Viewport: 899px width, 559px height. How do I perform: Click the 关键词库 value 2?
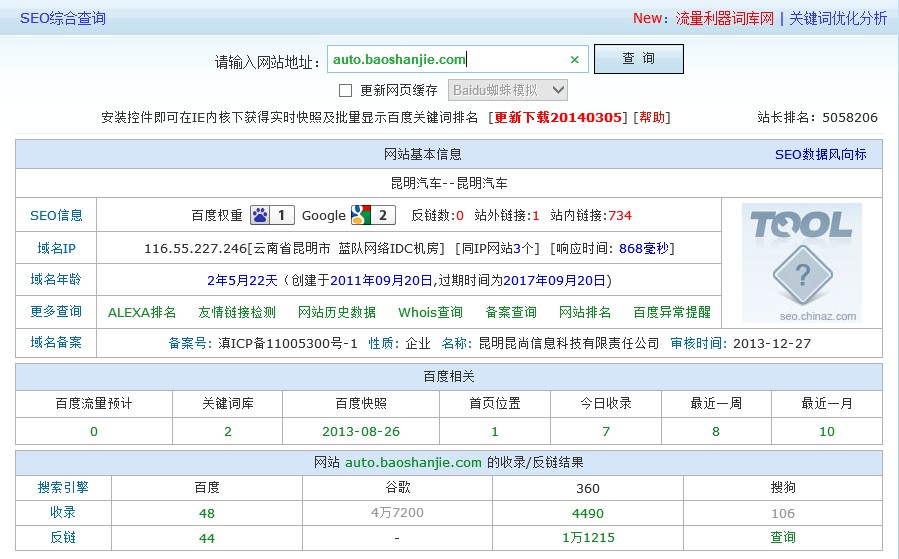228,432
